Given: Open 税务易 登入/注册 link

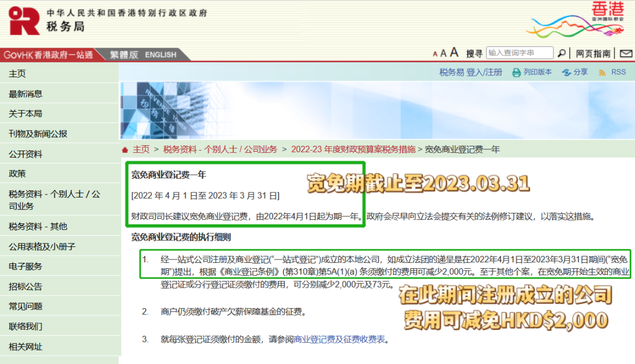Looking at the screenshot, I should (470, 72).
